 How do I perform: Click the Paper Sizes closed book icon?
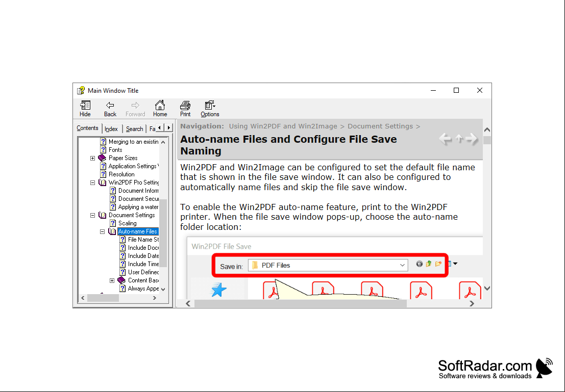tap(103, 158)
